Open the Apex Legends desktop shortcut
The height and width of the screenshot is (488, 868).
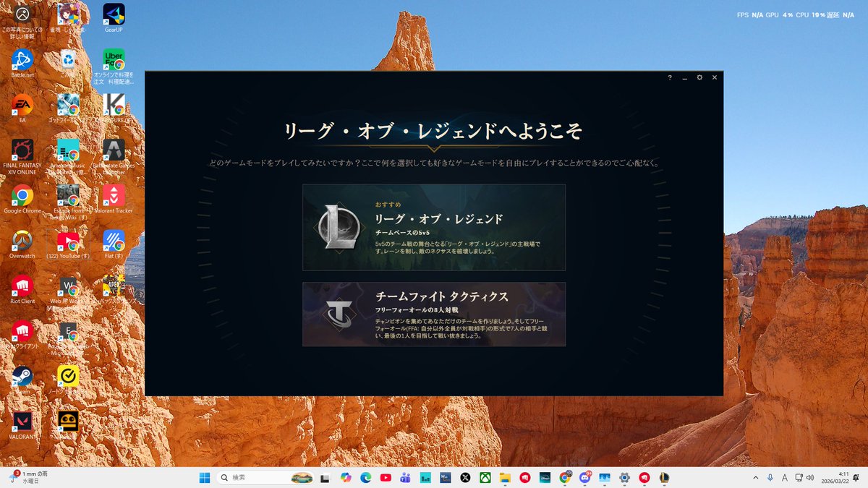[114, 290]
